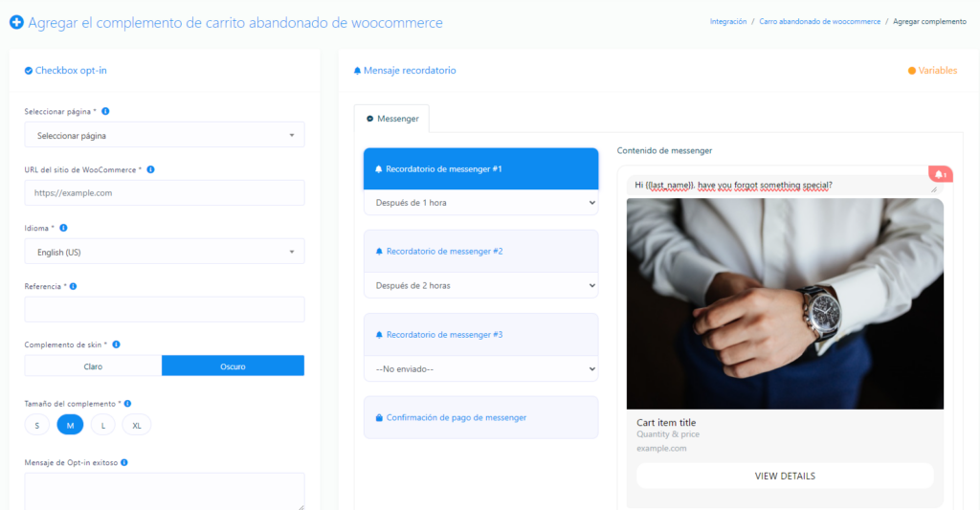Open the Idioma English (US) dropdown

(x=165, y=252)
